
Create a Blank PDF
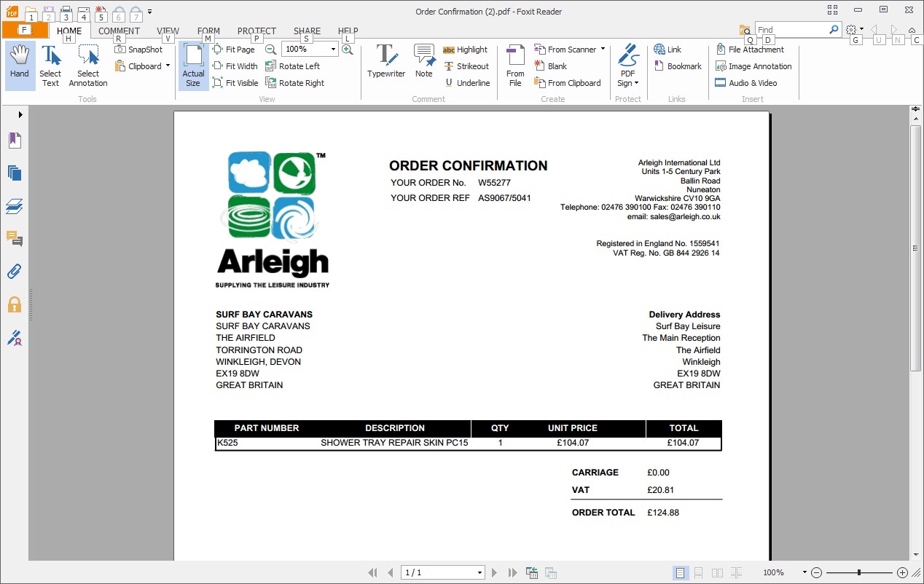click(x=551, y=66)
